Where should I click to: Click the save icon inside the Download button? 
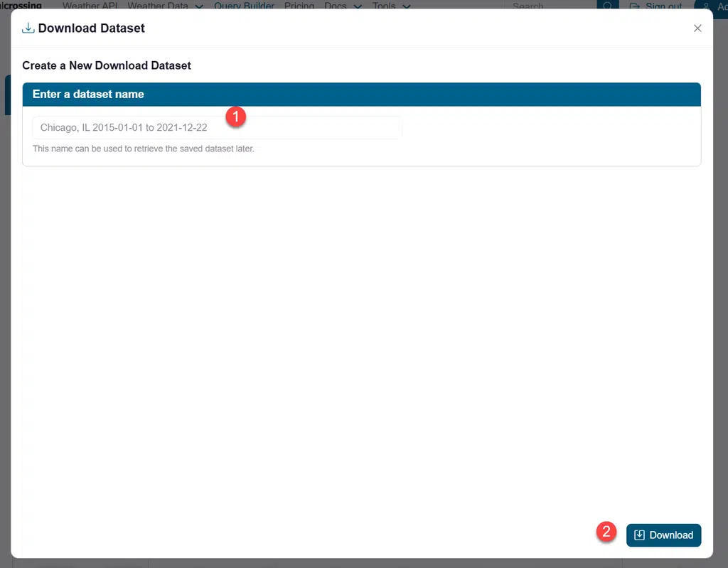(x=639, y=535)
